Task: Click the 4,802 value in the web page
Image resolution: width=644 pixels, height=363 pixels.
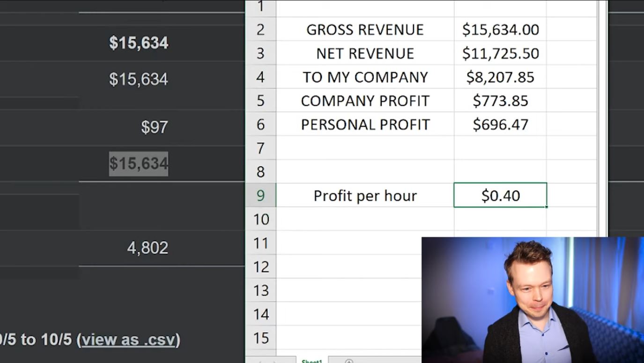Action: click(148, 248)
